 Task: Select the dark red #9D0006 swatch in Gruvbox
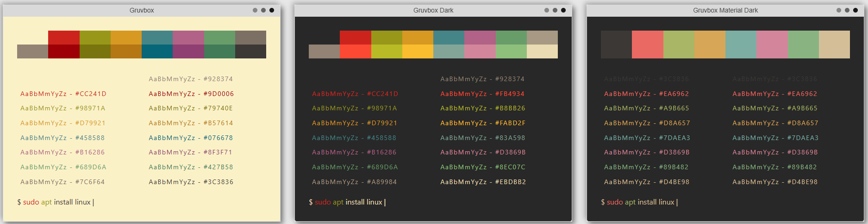(64, 51)
